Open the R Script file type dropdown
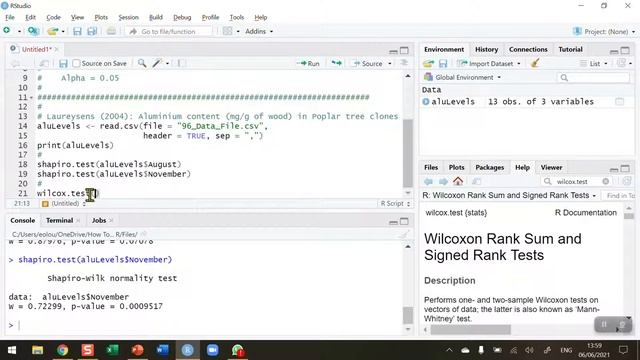The width and height of the screenshot is (640, 360). pyautogui.click(x=395, y=203)
